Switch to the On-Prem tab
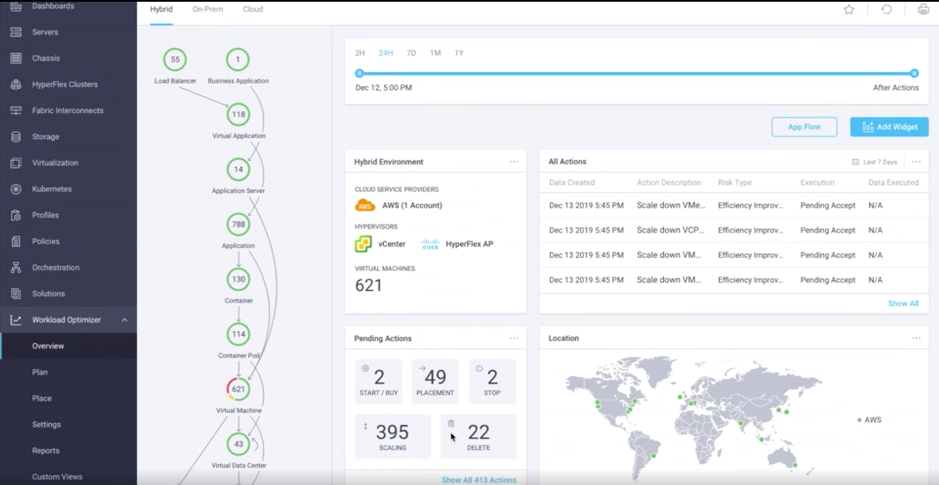939x485 pixels. tap(208, 10)
